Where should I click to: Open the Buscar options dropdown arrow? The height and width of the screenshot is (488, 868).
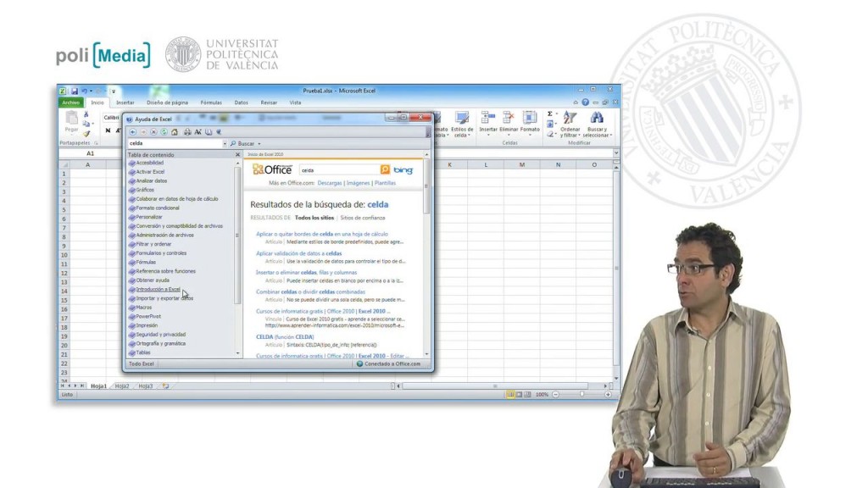[259, 144]
